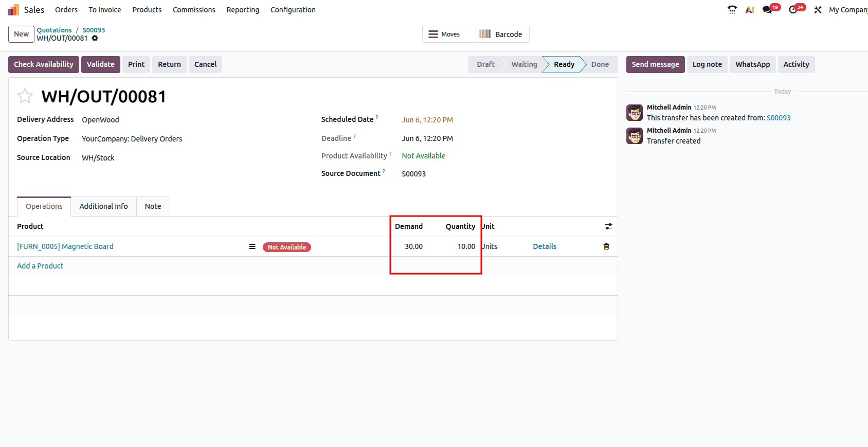Open the Configuration menu
This screenshot has width=868, height=447.
point(293,10)
